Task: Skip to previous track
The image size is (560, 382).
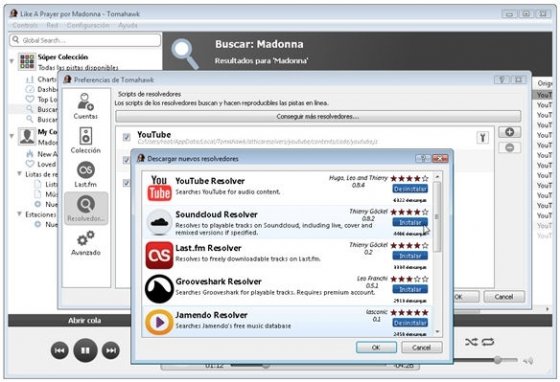Action: (x=60, y=351)
